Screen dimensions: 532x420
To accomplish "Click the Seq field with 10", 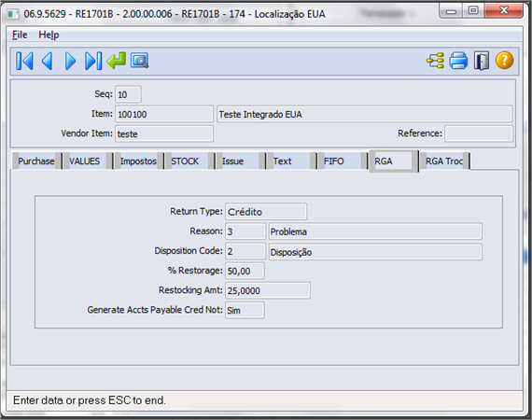I will [x=128, y=94].
